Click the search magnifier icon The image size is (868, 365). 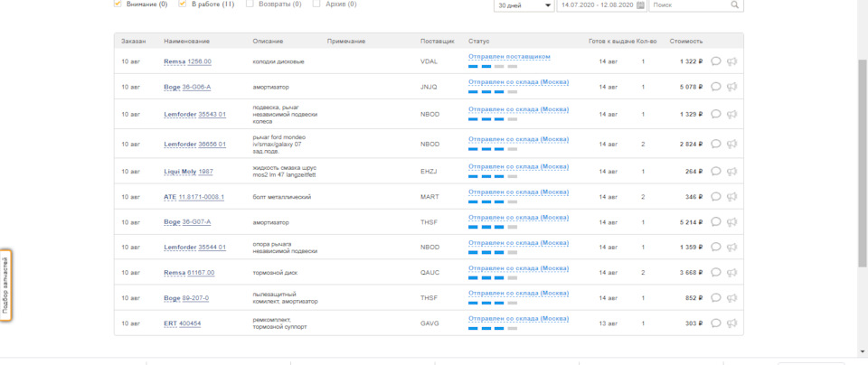[734, 5]
